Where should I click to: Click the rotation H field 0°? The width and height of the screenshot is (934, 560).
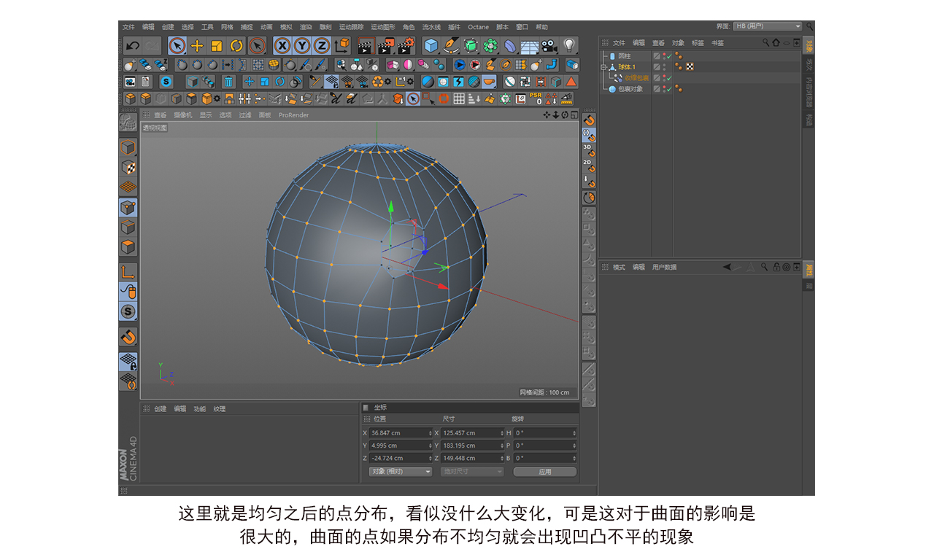coord(545,433)
